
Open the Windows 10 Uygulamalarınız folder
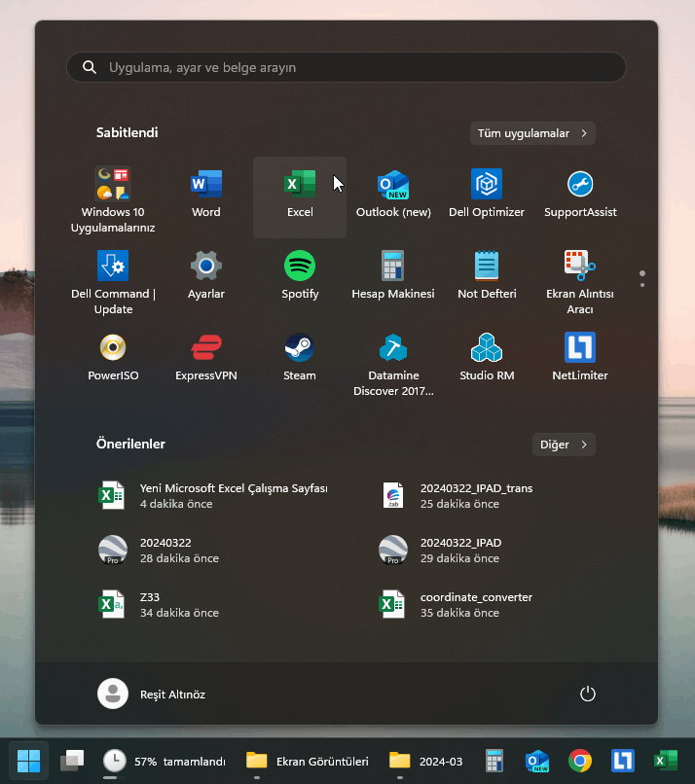[x=113, y=198]
